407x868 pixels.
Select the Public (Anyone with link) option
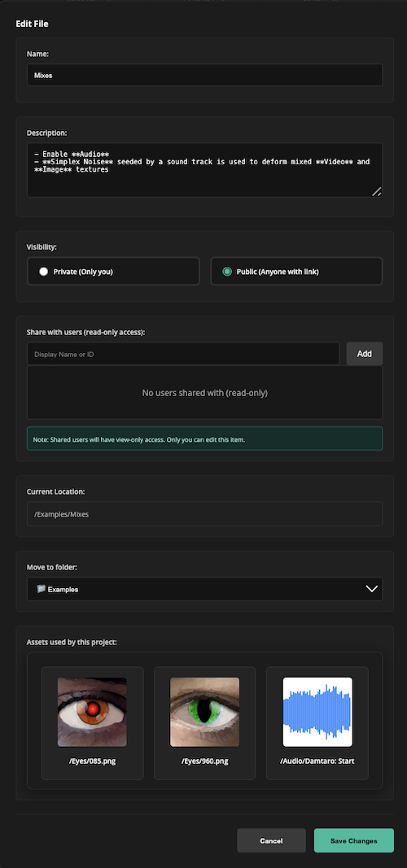pyautogui.click(x=296, y=271)
